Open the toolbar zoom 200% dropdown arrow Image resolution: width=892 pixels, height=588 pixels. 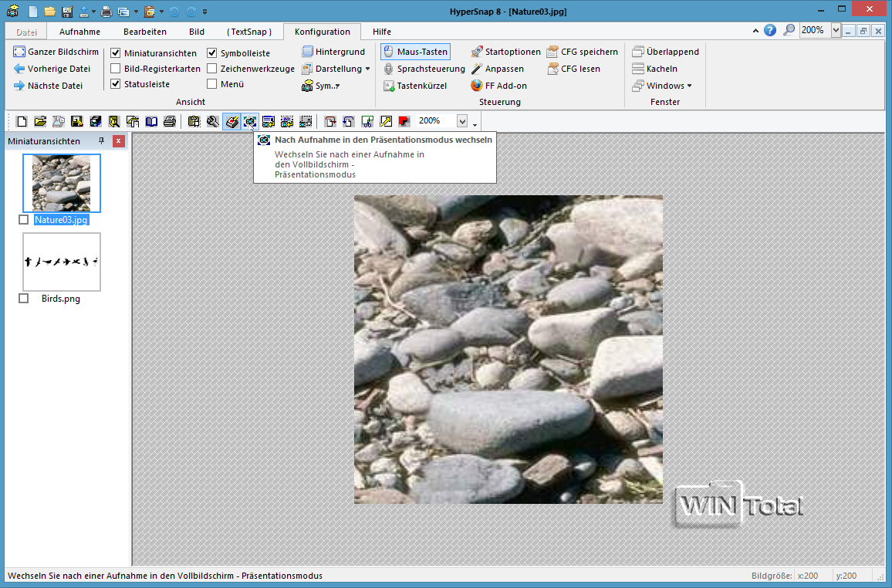click(462, 121)
